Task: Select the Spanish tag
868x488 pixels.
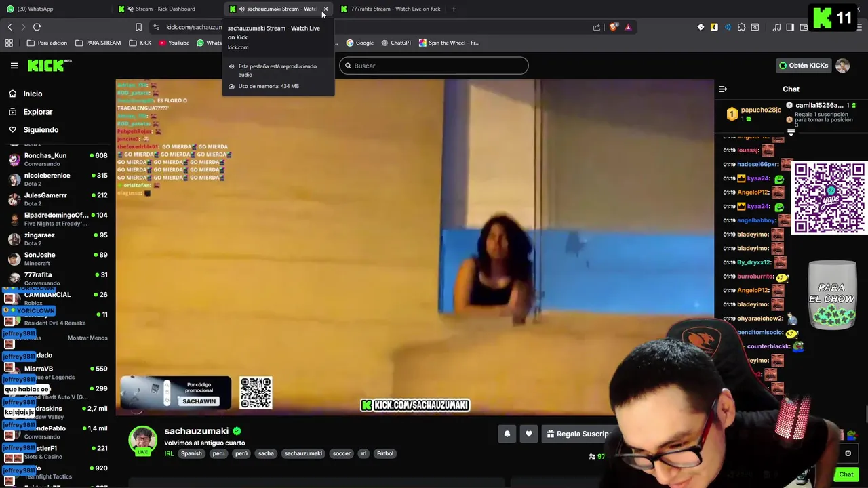Action: coord(191,453)
